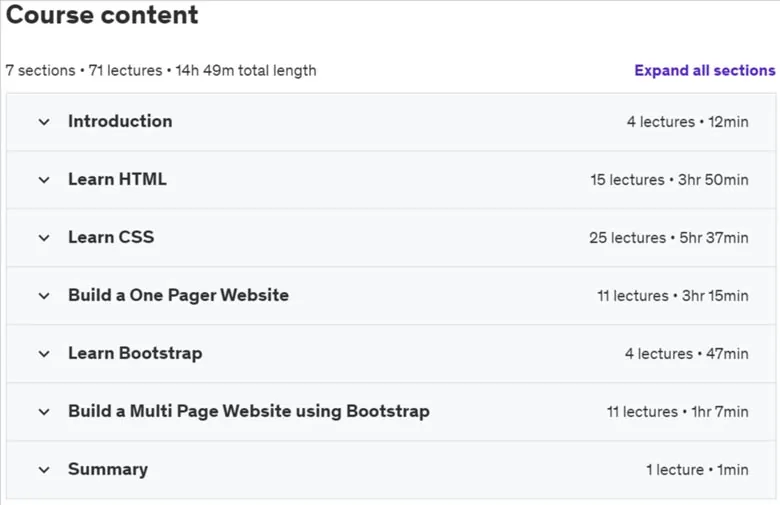
Task: Expand the Summary section title
Action: click(x=108, y=469)
